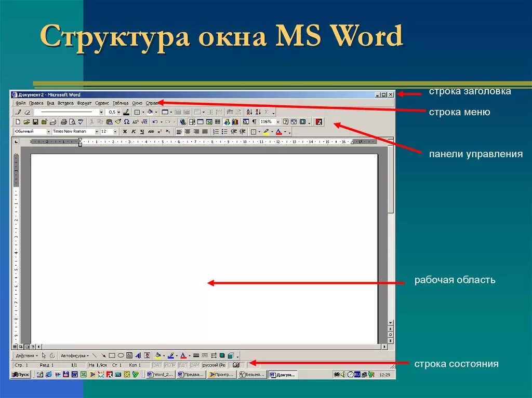Open the 'Вид' menu
This screenshot has width=532, height=398.
[x=50, y=103]
